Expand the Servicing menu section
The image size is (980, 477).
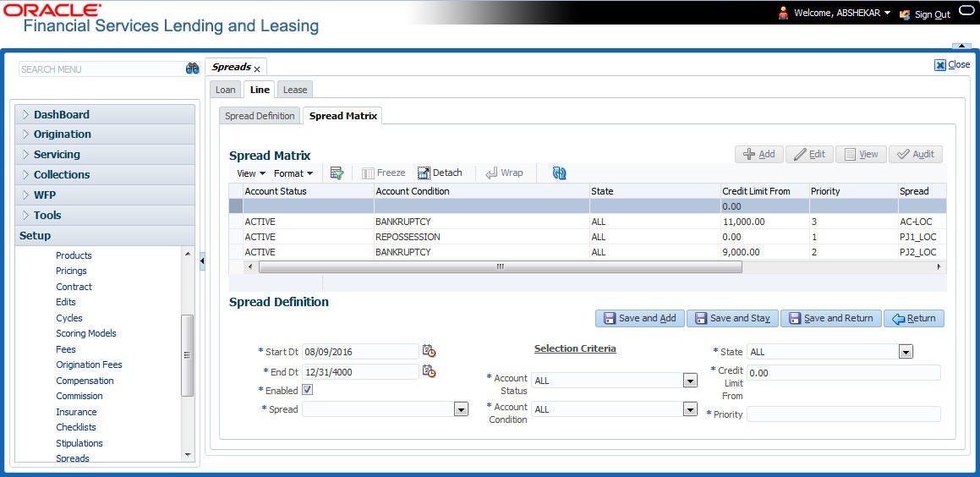point(104,155)
